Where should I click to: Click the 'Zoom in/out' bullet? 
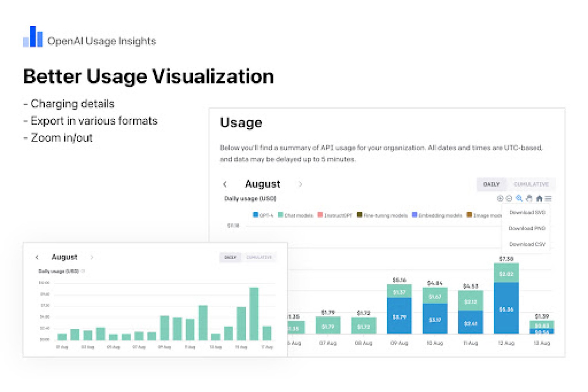(58, 138)
